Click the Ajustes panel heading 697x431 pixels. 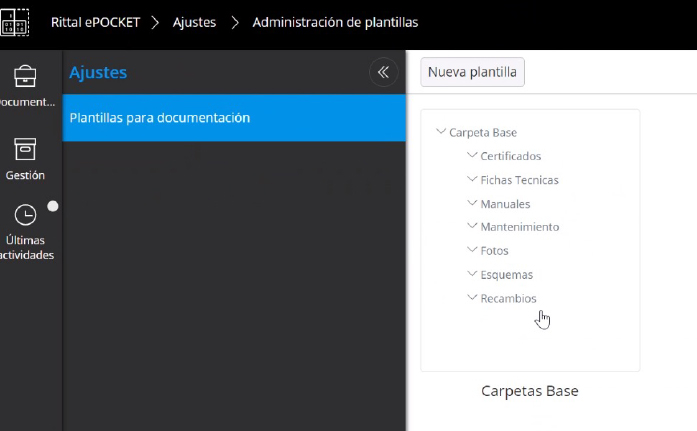tap(98, 72)
